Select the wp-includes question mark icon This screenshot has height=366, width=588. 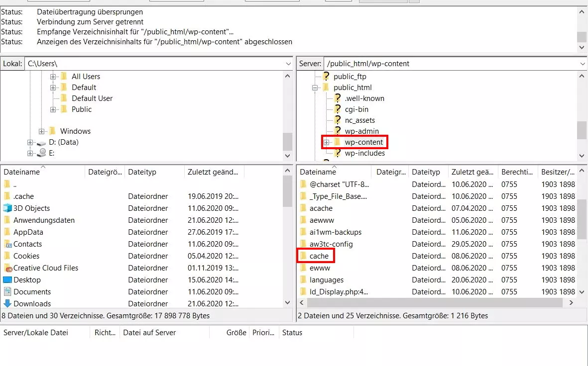point(338,153)
